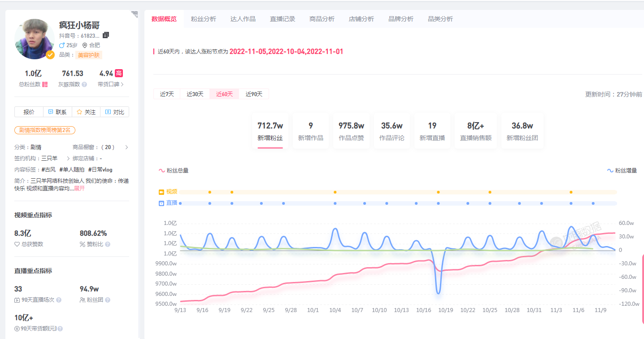
Task: Click the first video marker dot on timeline
Action: [210, 192]
